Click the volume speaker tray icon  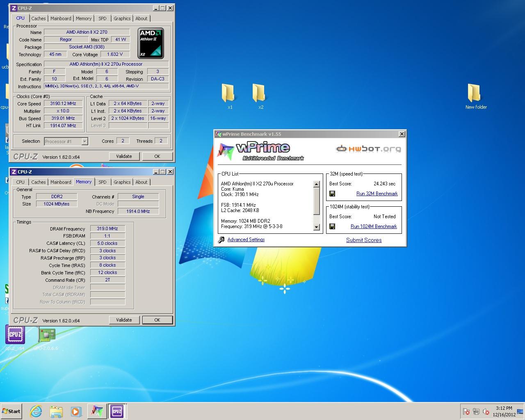[x=486, y=411]
